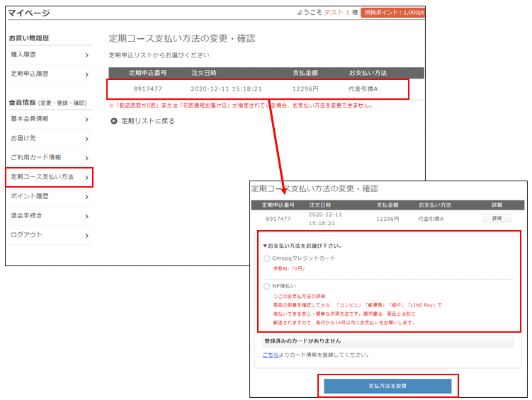The image size is (532, 400).
Task: Click the chevron next to 基本会員情報
Action: 86,119
